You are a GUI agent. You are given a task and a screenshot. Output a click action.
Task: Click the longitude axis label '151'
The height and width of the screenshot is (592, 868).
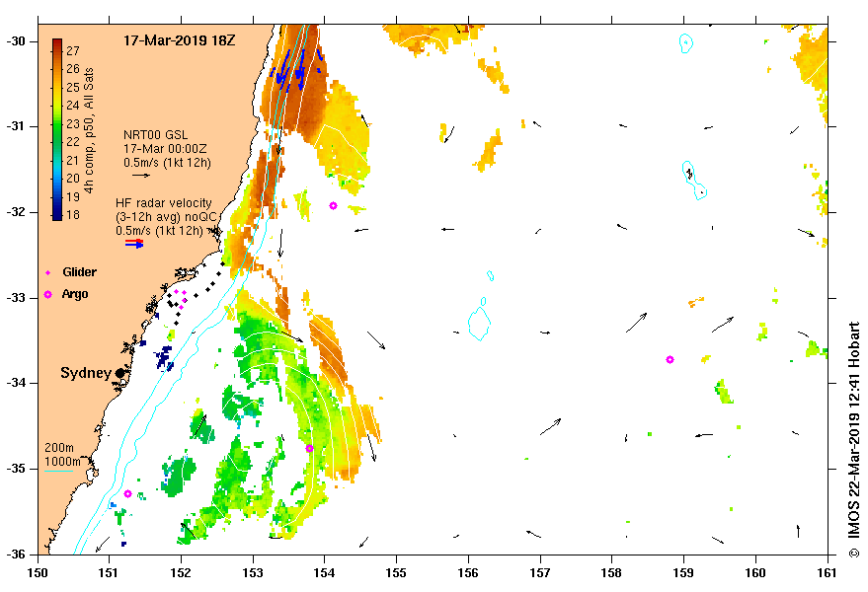[109, 572]
